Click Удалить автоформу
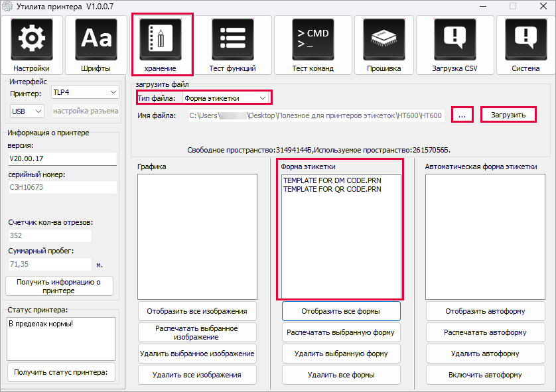This screenshot has width=556, height=392. (486, 354)
